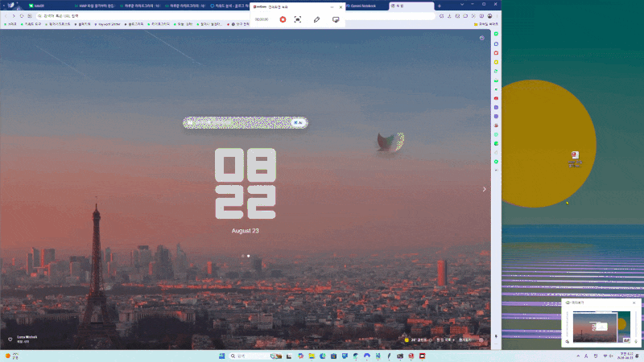Click the browser back arrow
The image size is (644, 362).
(6, 16)
